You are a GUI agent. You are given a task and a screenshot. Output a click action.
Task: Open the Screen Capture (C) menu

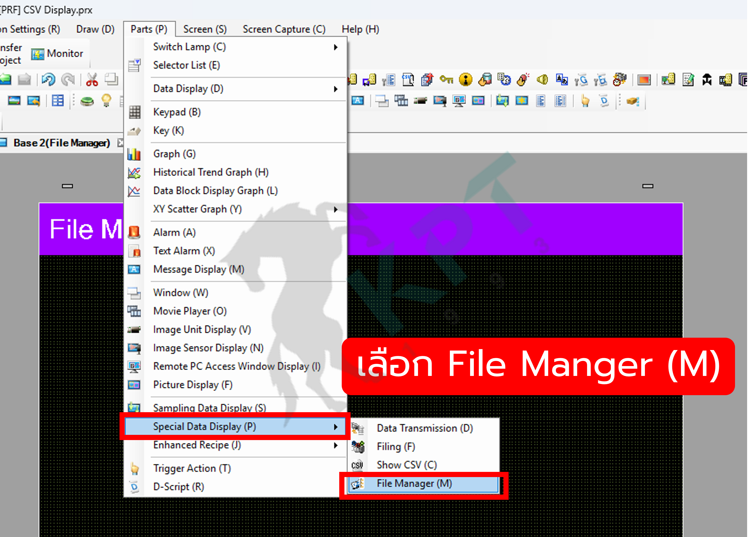pos(284,29)
